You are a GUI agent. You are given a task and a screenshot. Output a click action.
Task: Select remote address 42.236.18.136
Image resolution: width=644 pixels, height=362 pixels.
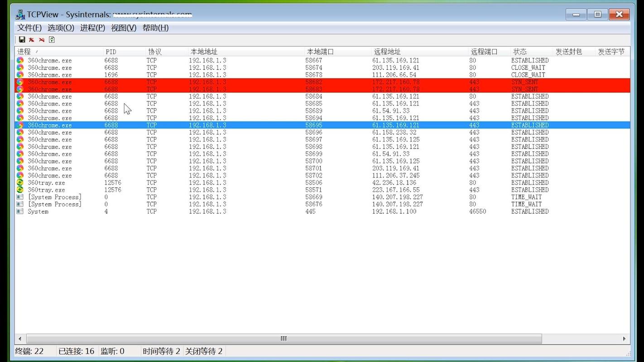394,183
